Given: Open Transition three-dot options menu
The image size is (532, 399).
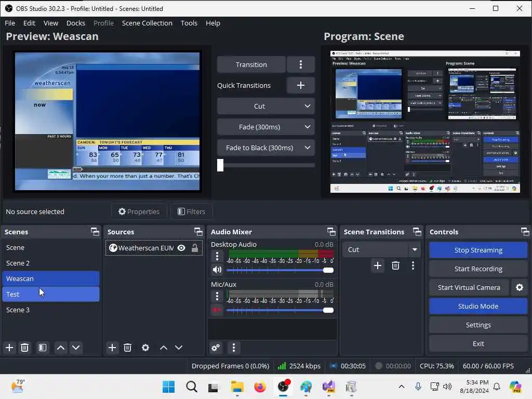Looking at the screenshot, I should click(x=301, y=64).
